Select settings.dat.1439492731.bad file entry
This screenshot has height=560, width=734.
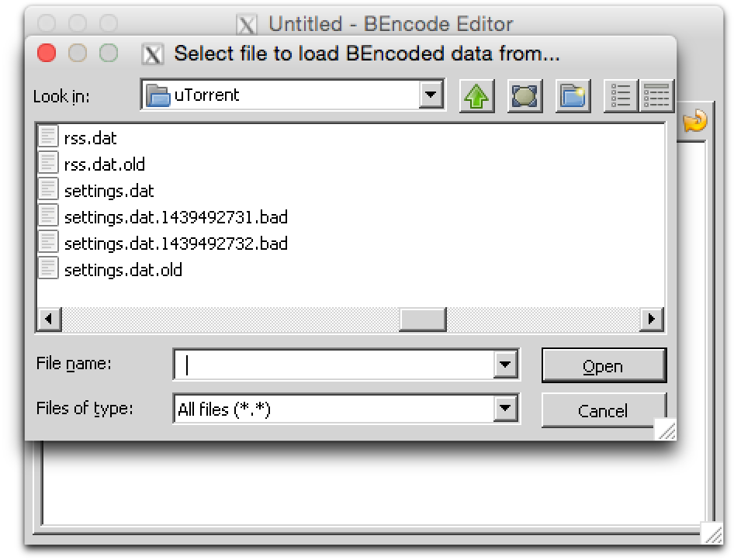175,217
